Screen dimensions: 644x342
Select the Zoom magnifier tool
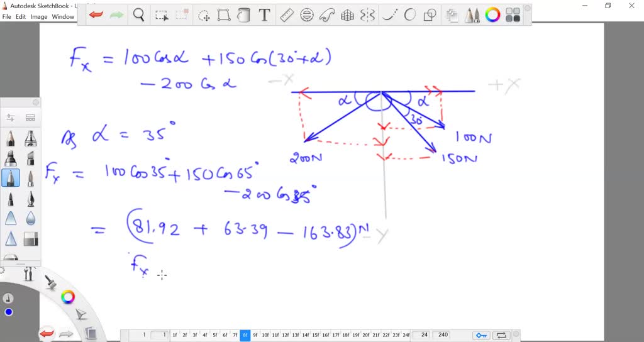139,15
